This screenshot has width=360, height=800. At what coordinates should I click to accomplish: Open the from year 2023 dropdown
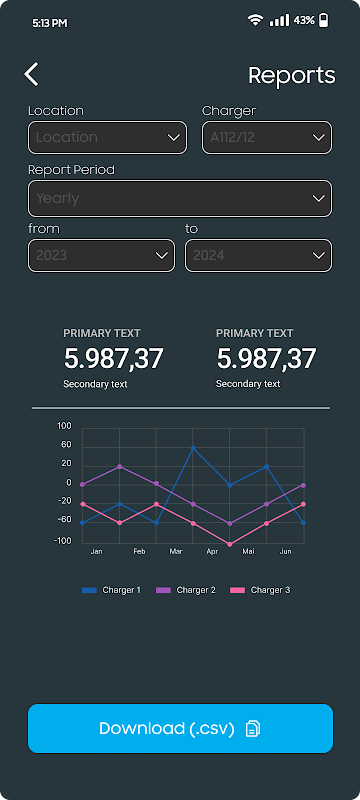pyautogui.click(x=101, y=256)
